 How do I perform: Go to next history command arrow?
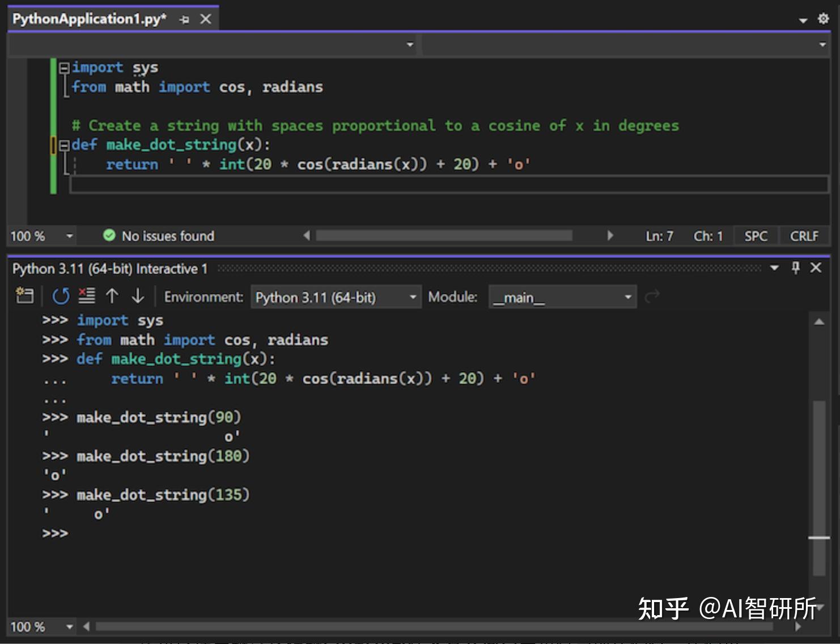(138, 296)
